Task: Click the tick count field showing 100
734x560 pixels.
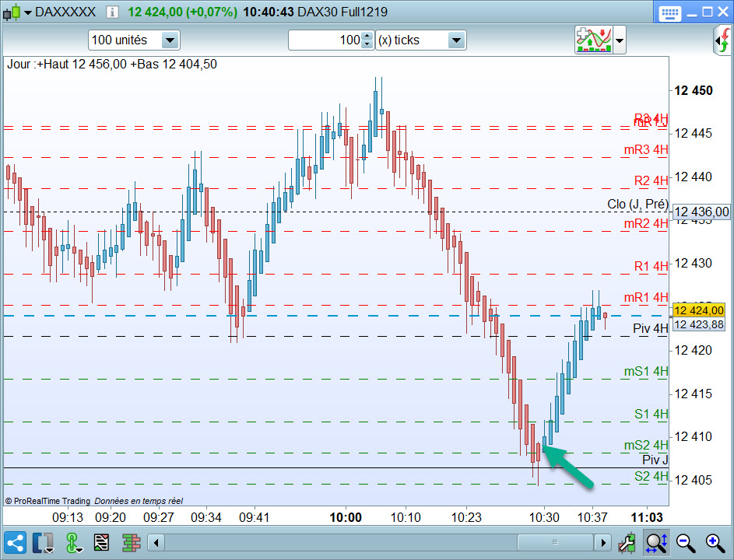Action: coord(326,40)
